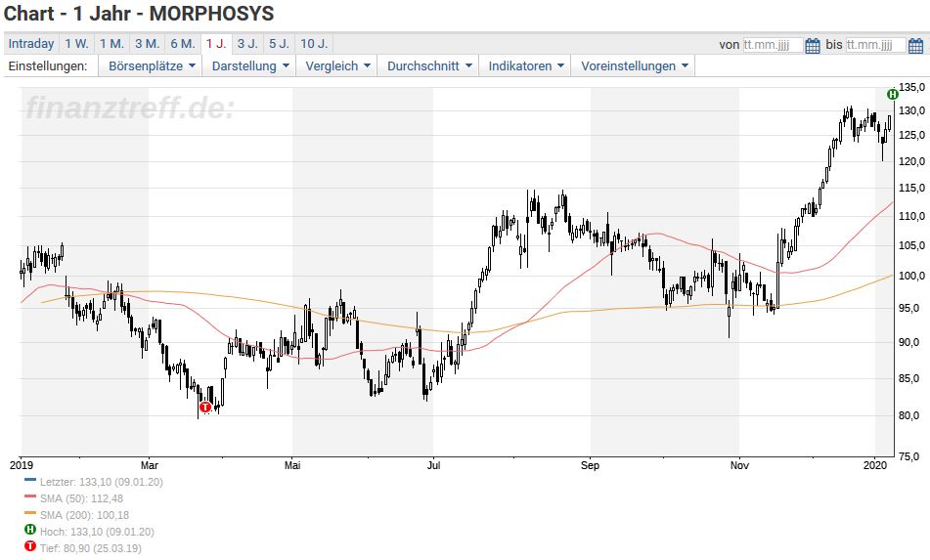Click the 135,0 price axis label
The height and width of the screenshot is (560, 930).
912,87
